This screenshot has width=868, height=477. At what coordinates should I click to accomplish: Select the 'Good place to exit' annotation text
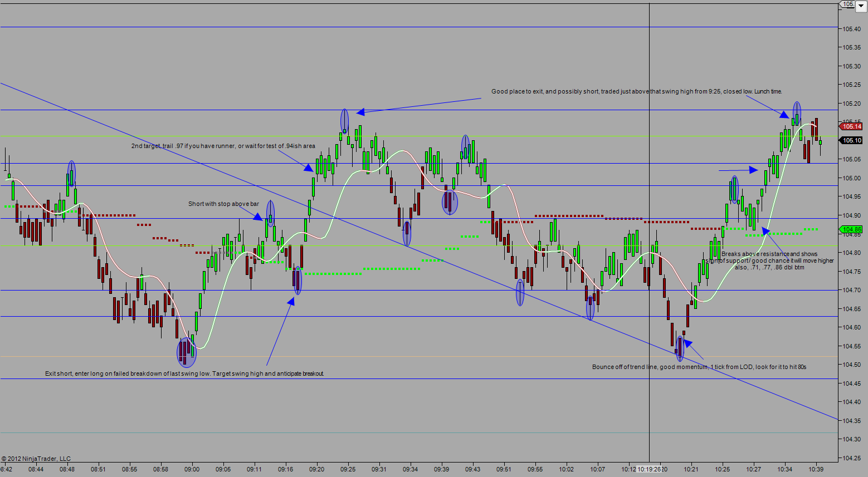coord(637,91)
